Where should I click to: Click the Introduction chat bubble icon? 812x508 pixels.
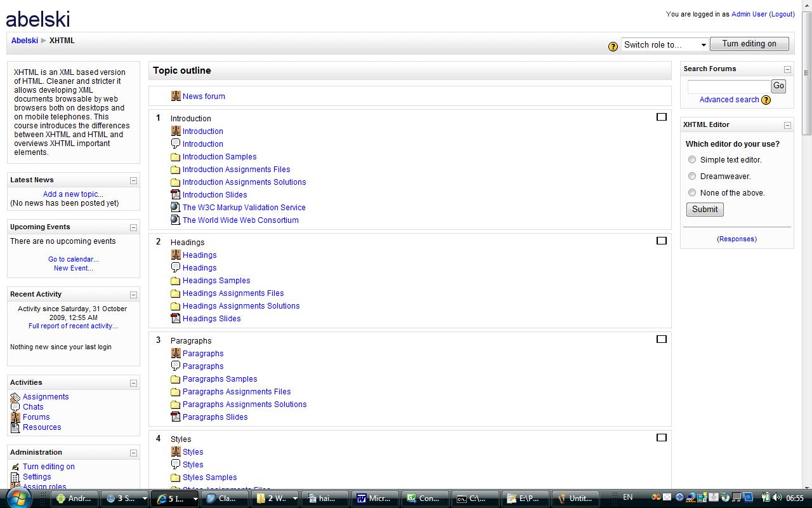point(176,144)
